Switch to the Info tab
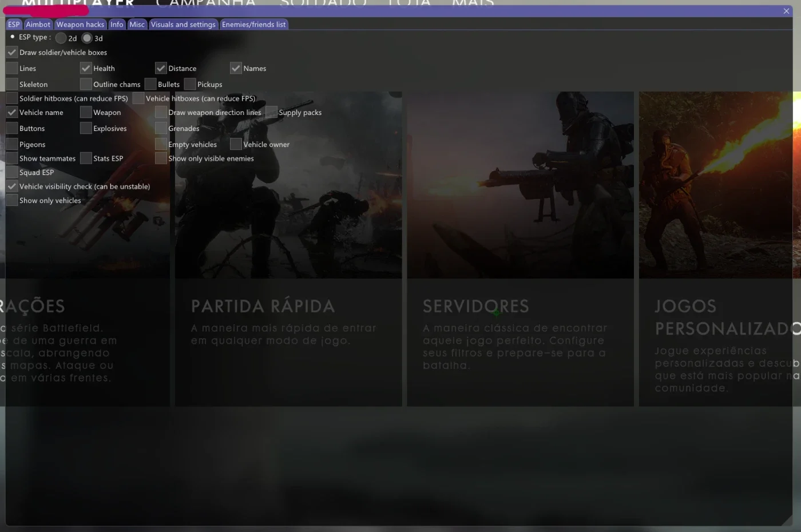This screenshot has height=532, width=801. tap(117, 24)
